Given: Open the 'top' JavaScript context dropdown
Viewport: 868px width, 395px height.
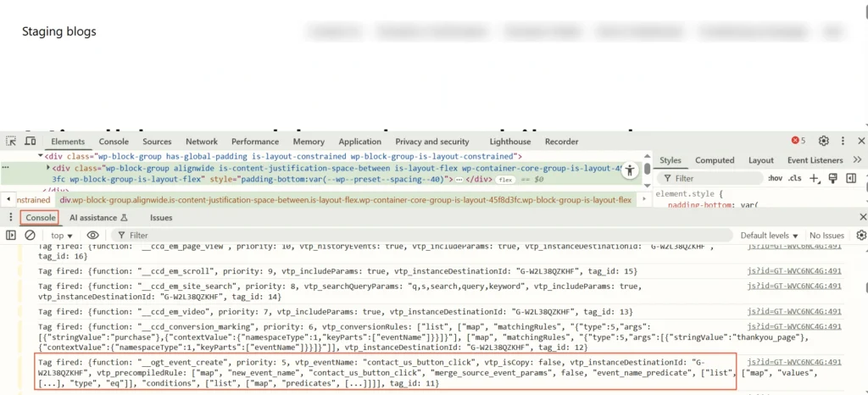Looking at the screenshot, I should point(62,235).
